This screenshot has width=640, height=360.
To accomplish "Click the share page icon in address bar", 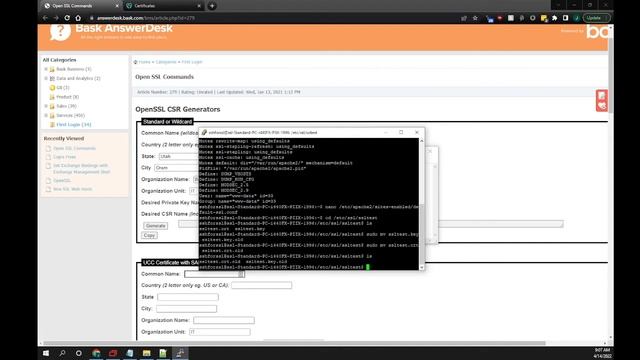I will (464, 18).
